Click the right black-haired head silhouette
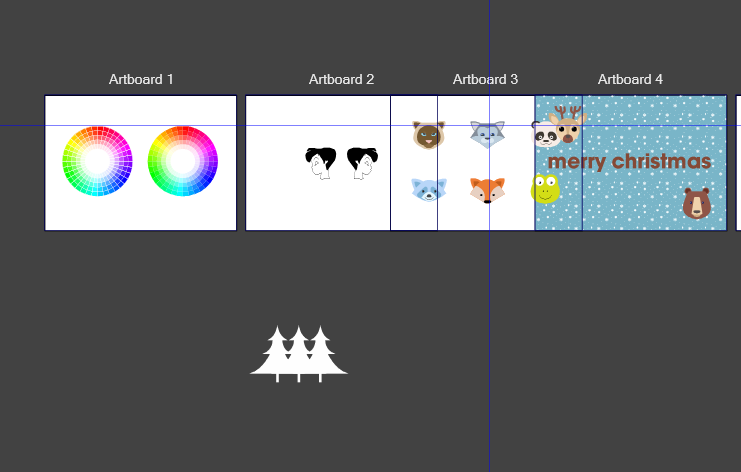Screen dimensions: 741x472 click(x=361, y=162)
